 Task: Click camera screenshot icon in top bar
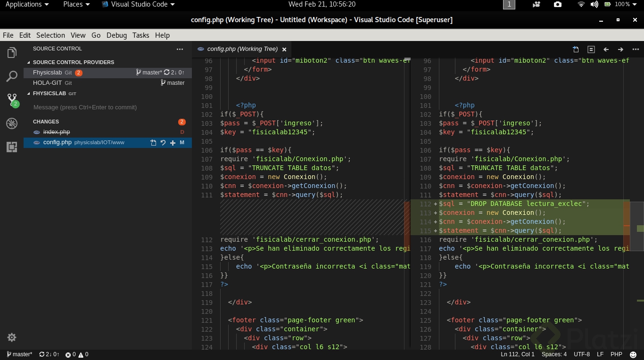coord(558,4)
